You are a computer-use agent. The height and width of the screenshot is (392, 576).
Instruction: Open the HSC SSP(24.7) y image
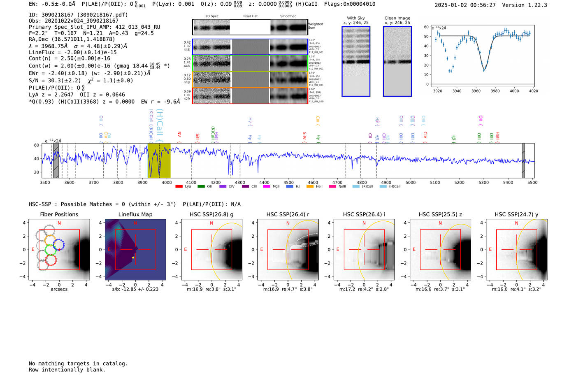pos(517,250)
